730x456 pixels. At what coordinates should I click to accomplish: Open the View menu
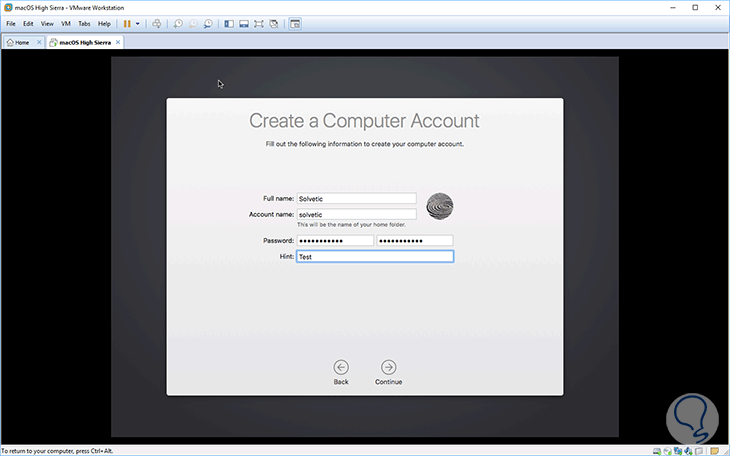(x=47, y=24)
